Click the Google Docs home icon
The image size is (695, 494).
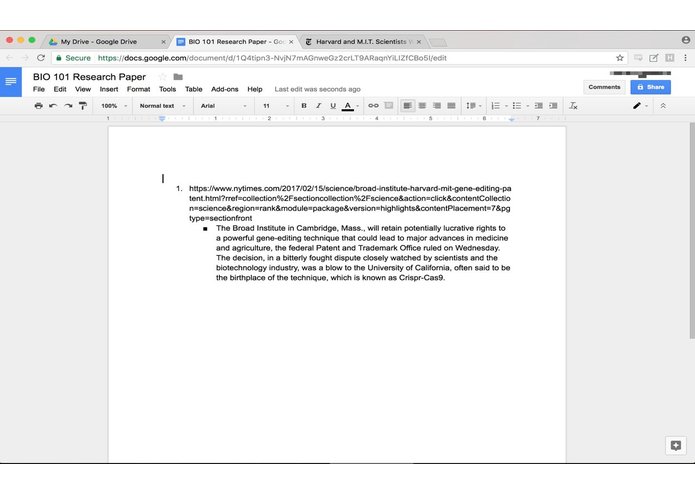point(11,82)
